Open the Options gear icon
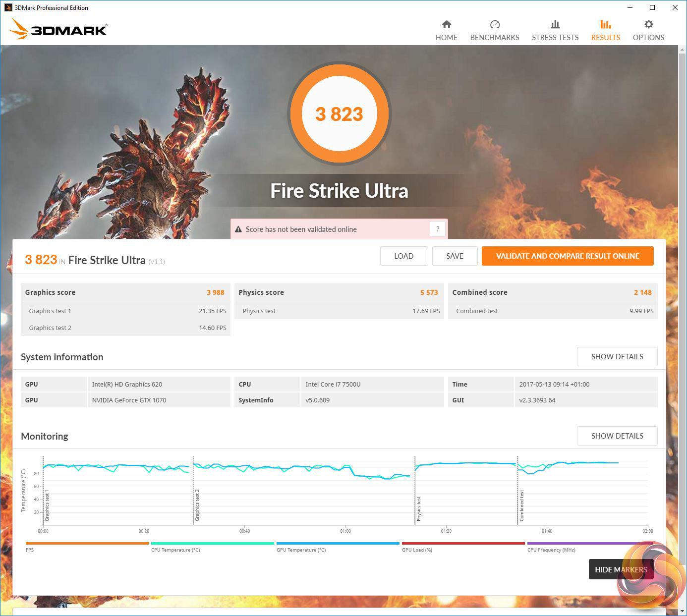The width and height of the screenshot is (687, 616). (648, 24)
